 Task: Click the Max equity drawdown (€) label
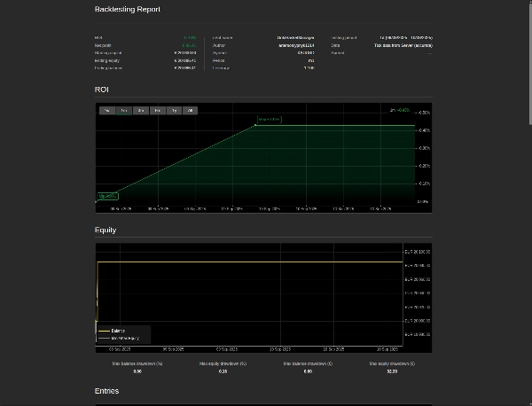392,363
